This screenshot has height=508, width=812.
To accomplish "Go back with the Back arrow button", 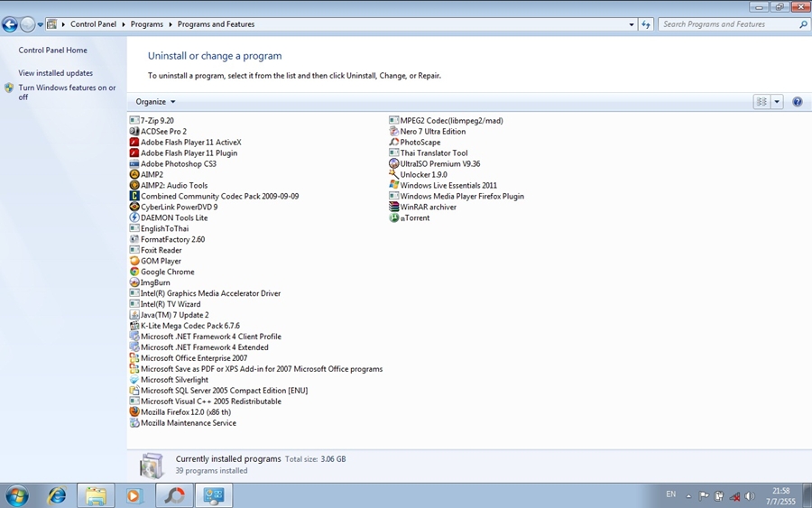I will (10, 24).
